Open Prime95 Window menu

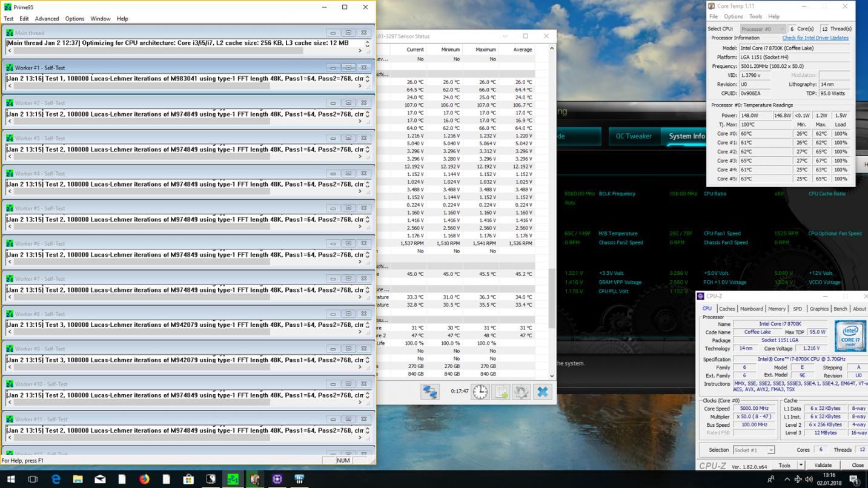101,19
